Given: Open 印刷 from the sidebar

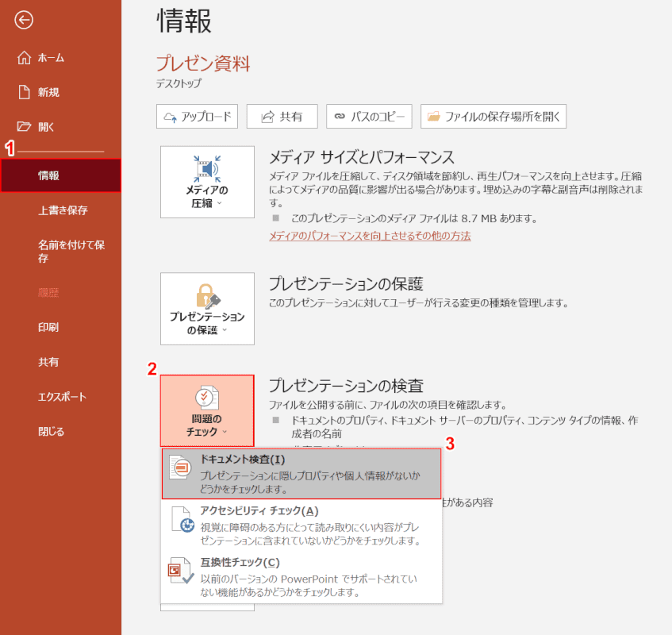Looking at the screenshot, I should tap(60, 327).
